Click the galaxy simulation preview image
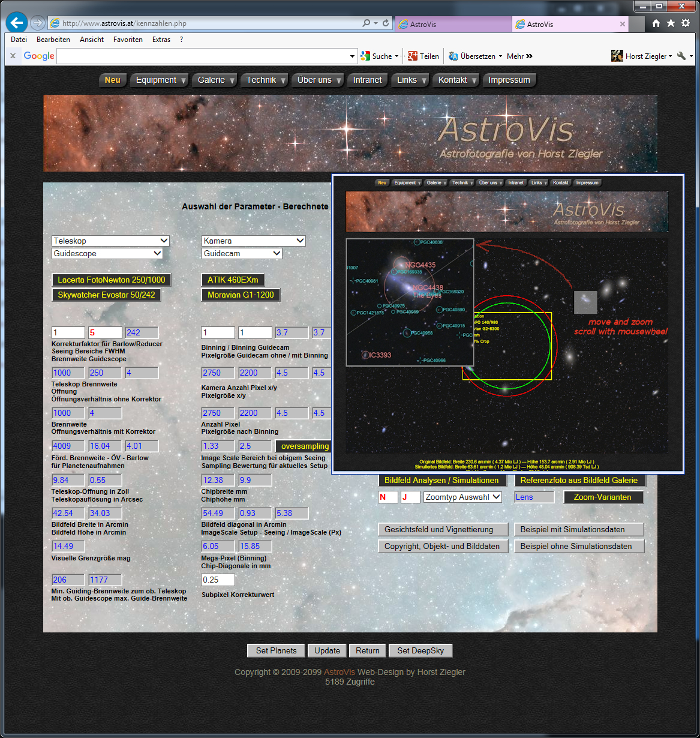Screen dimensions: 700x738 click(508, 324)
